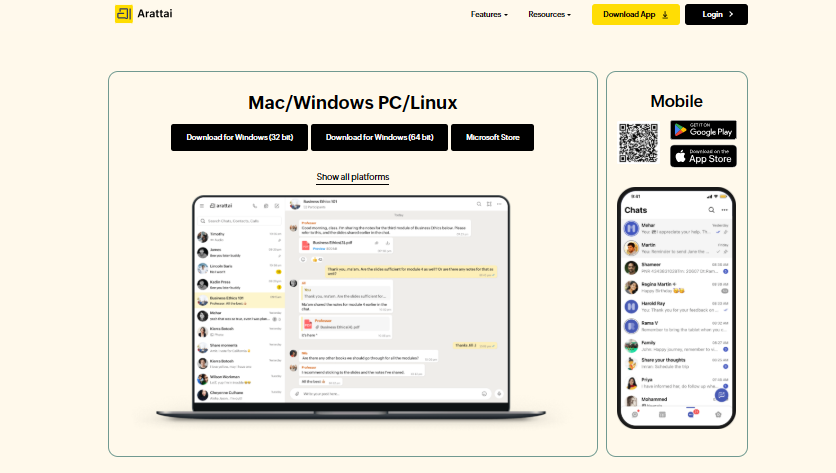Click the floating new chat icon on phone
Image resolution: width=836 pixels, height=473 pixels.
tap(721, 395)
